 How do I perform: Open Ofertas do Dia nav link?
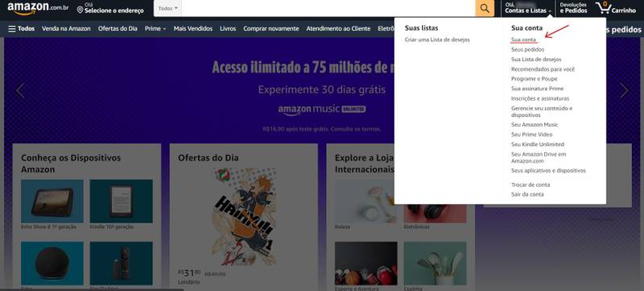pyautogui.click(x=118, y=29)
